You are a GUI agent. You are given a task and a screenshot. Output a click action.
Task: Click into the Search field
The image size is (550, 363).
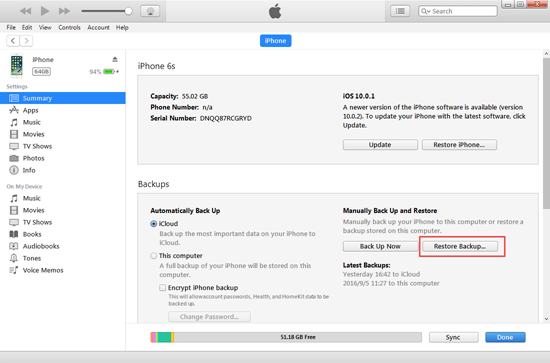coord(457,11)
